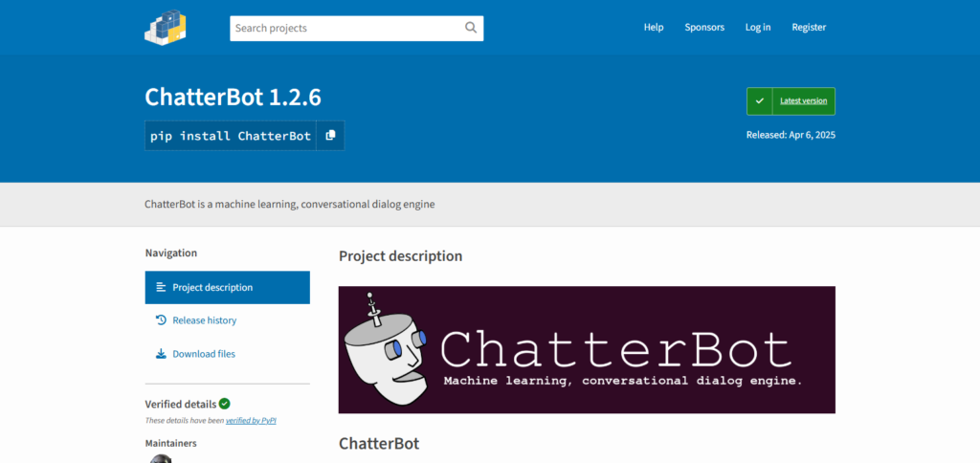
Task: Open the Sponsors page
Action: coord(704,28)
